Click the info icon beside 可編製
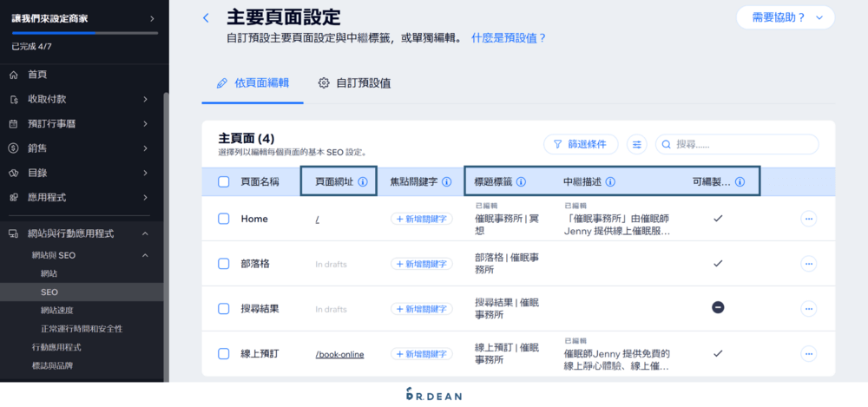The image size is (868, 407). (x=740, y=181)
